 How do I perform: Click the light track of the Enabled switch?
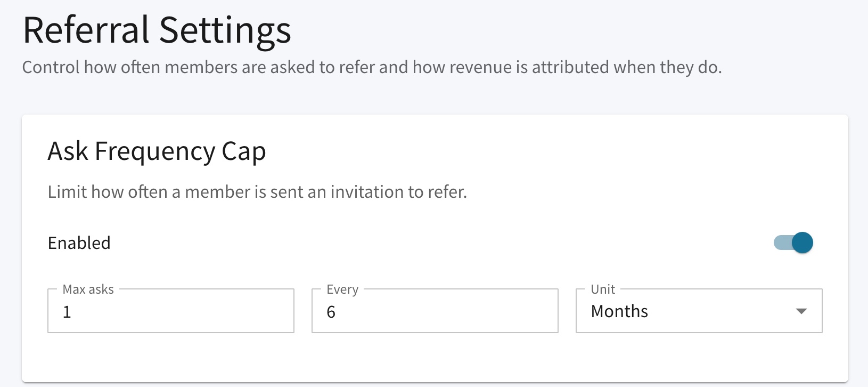(x=782, y=243)
